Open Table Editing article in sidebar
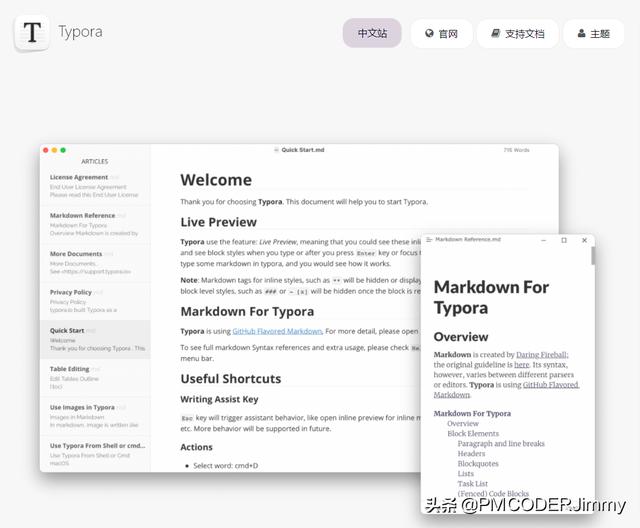This screenshot has width=640, height=528. click(95, 378)
